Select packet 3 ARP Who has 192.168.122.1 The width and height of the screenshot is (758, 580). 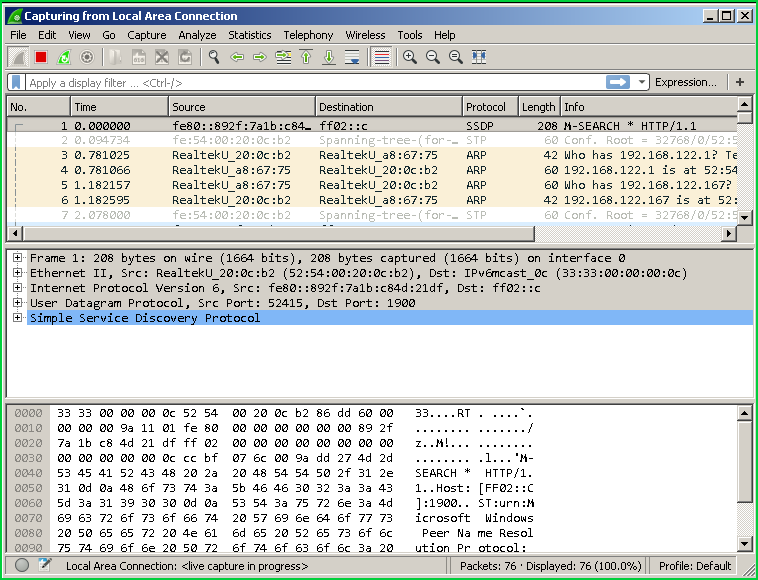tap(372, 156)
